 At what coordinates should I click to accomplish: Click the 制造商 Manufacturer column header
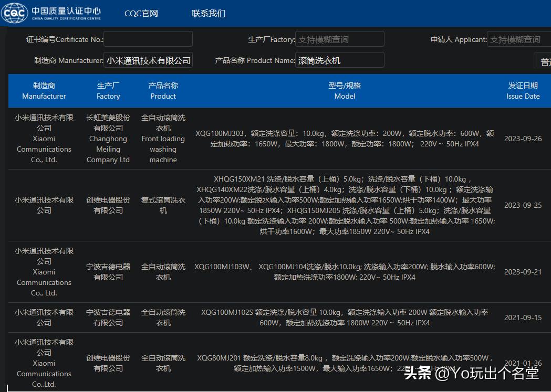[44, 91]
